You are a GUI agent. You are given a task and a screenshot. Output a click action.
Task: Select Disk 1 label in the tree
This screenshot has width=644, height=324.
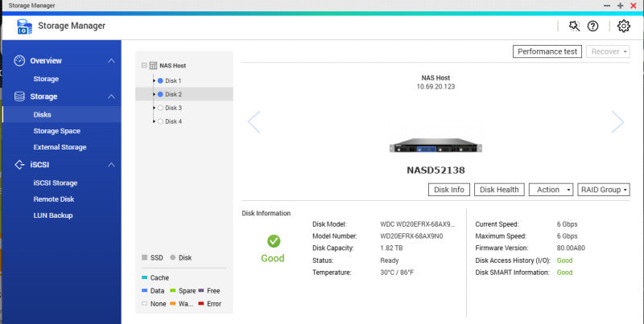tap(173, 80)
